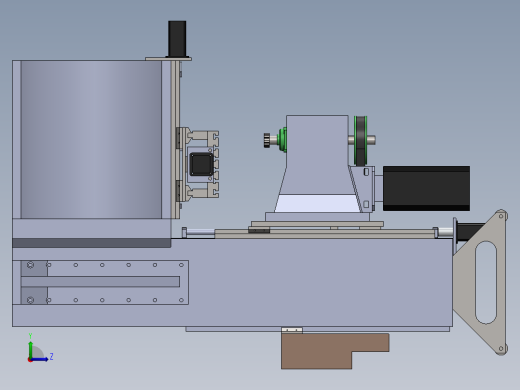Screen dimensions: 520x390
Task: Select the large black stepper motor body
Action: (426, 188)
